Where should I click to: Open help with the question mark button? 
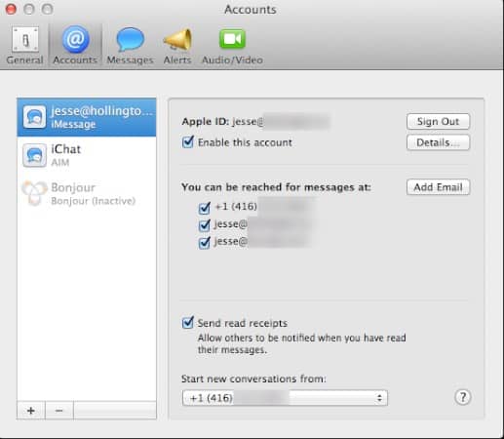(x=463, y=397)
